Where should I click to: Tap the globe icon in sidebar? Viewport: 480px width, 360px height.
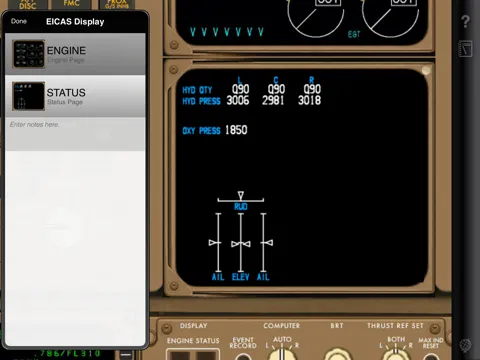point(466,345)
